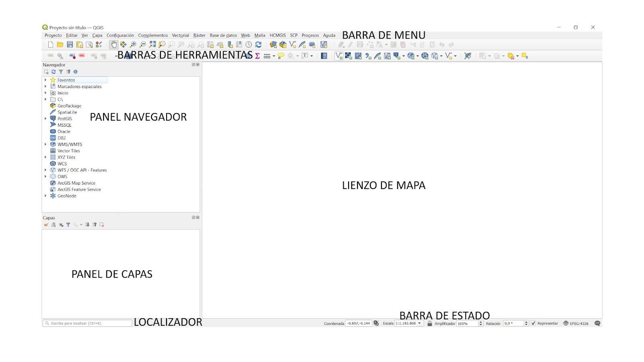
Task: Select the Pan Map hand tool
Action: coord(114,45)
